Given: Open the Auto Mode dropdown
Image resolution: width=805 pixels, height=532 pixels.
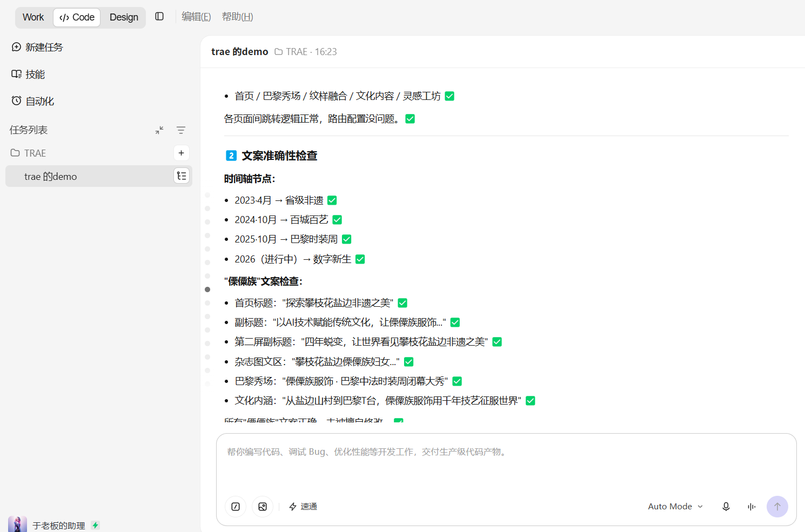Looking at the screenshot, I should pyautogui.click(x=675, y=507).
